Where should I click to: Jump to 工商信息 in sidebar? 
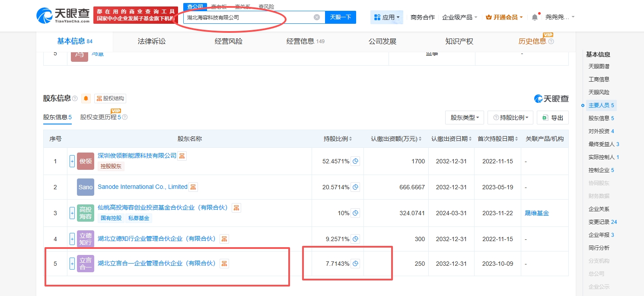tap(599, 80)
